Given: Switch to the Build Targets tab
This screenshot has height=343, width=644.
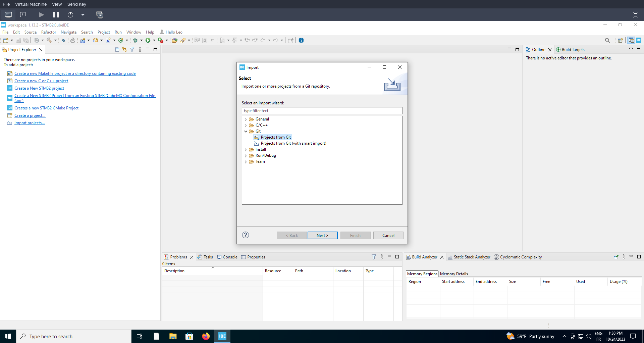Looking at the screenshot, I should coord(570,50).
